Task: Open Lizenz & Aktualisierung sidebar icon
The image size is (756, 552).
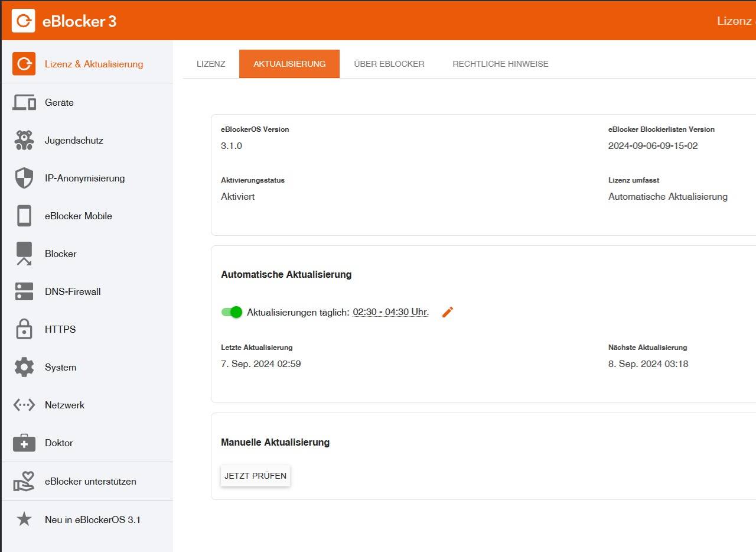Action: (x=24, y=64)
